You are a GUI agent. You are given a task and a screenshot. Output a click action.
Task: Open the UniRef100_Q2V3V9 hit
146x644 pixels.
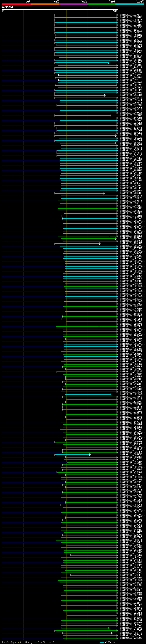tap(131, 15)
